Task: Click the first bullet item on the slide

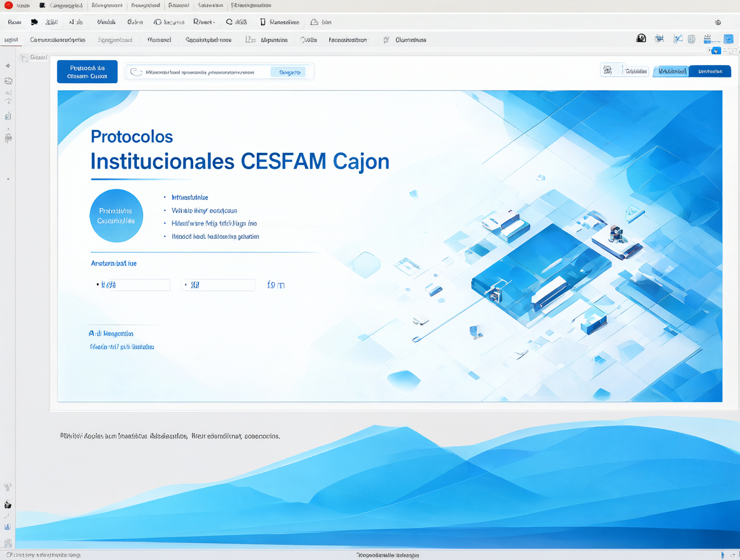Action: point(190,197)
